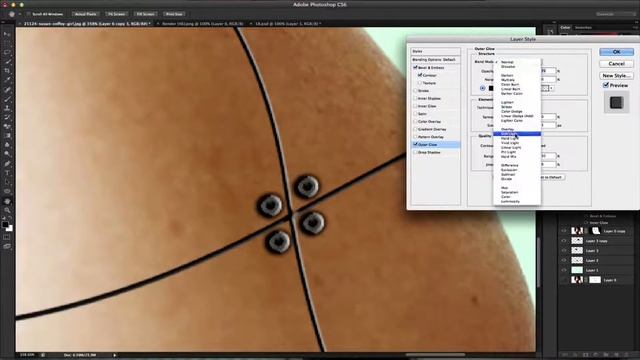Click Outer Glow opacity input field
The image size is (640, 360).
pyautogui.click(x=549, y=71)
